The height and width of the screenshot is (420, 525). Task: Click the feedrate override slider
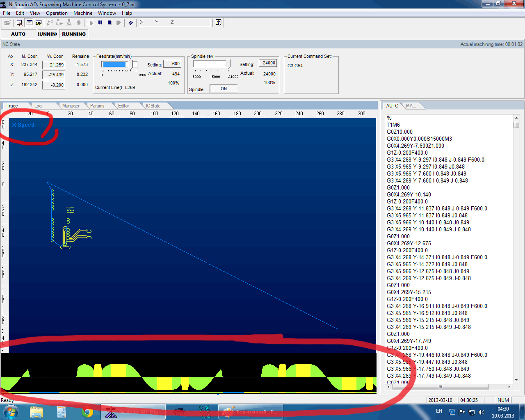tap(120, 65)
